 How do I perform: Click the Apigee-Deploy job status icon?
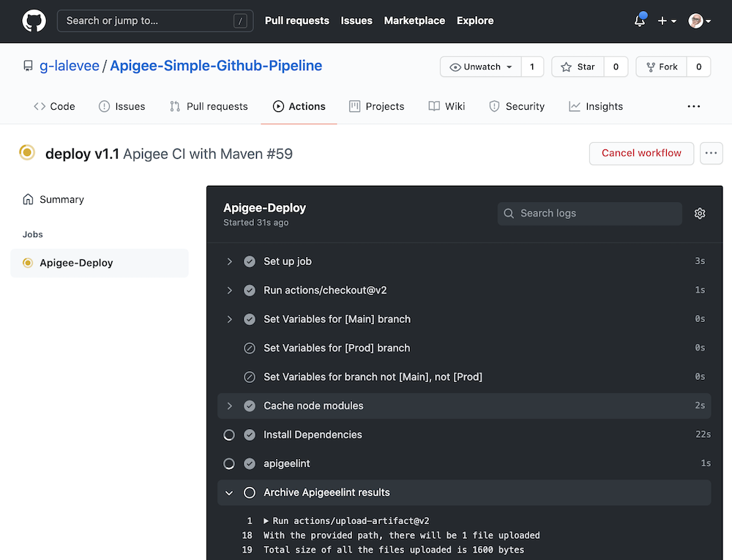(28, 264)
